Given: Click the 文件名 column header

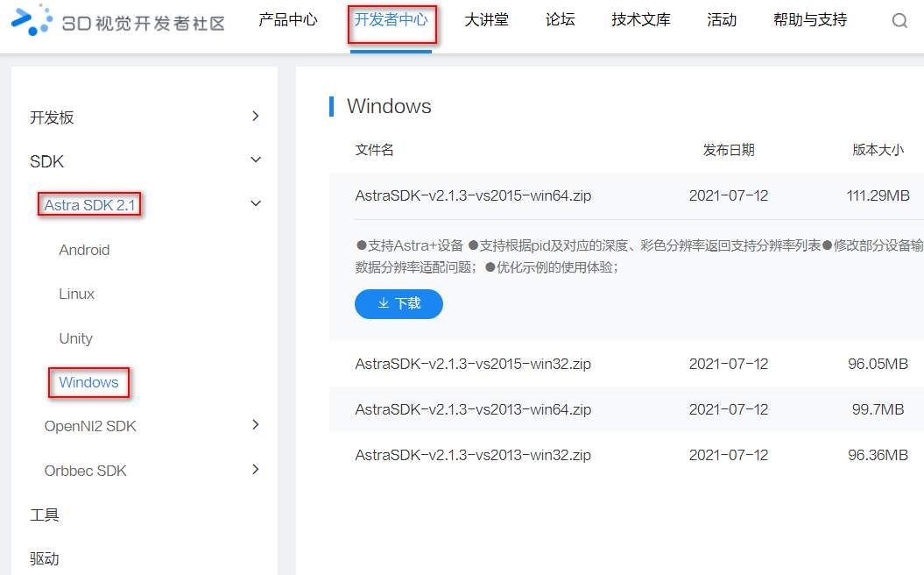Looking at the screenshot, I should (374, 150).
